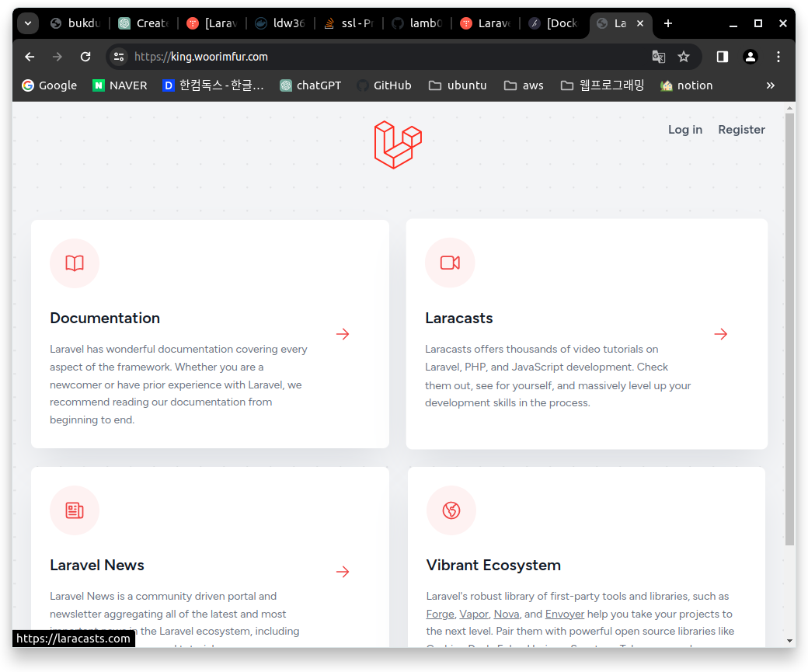Screen dimensions: 808x672
Task: Reload the current page
Action: 85,57
